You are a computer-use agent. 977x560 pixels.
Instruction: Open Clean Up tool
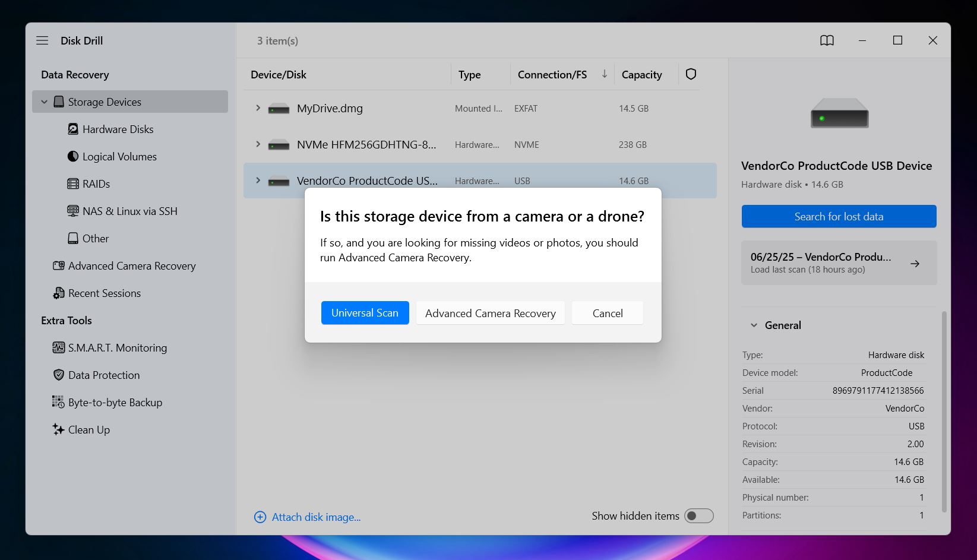(89, 430)
